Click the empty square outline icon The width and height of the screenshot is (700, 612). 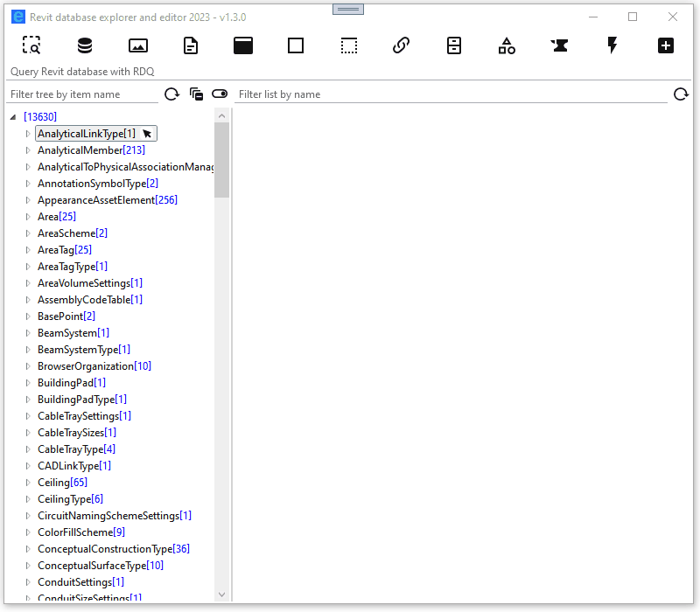click(x=296, y=45)
